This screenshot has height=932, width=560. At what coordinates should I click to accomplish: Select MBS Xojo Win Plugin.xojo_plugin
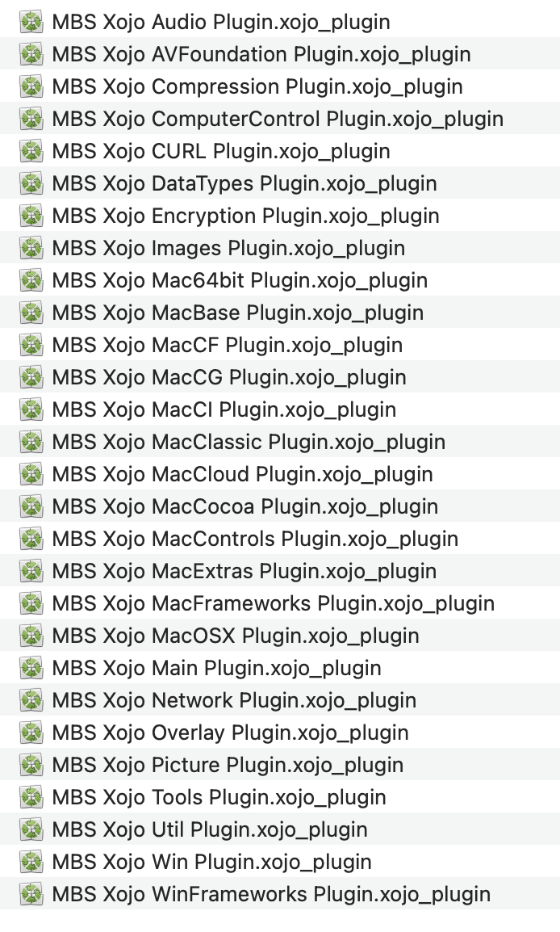tap(212, 862)
